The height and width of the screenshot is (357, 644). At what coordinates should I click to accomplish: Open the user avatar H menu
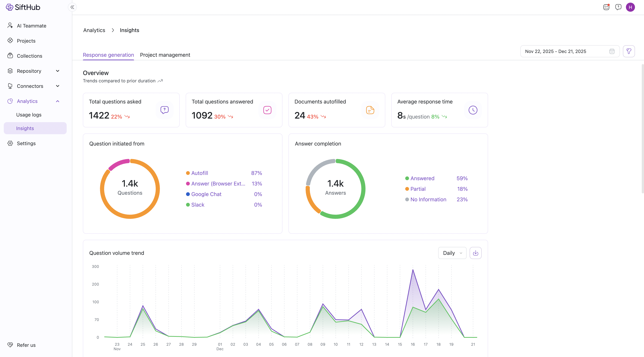(630, 7)
